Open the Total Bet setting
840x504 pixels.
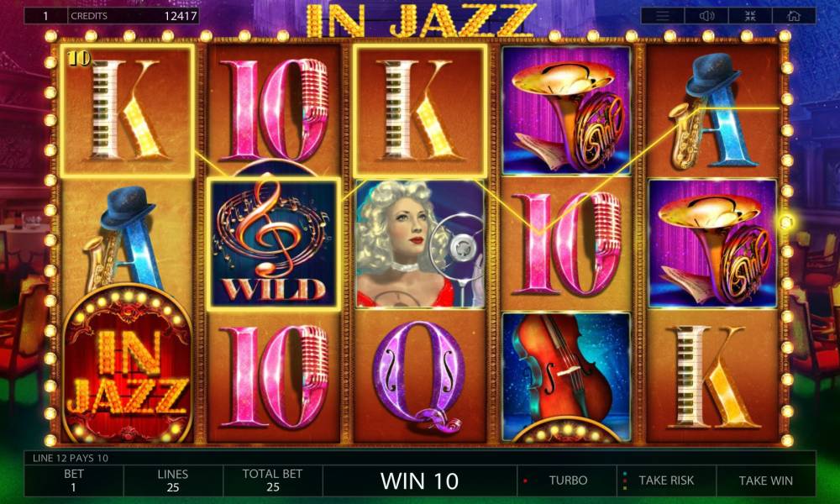click(x=272, y=480)
